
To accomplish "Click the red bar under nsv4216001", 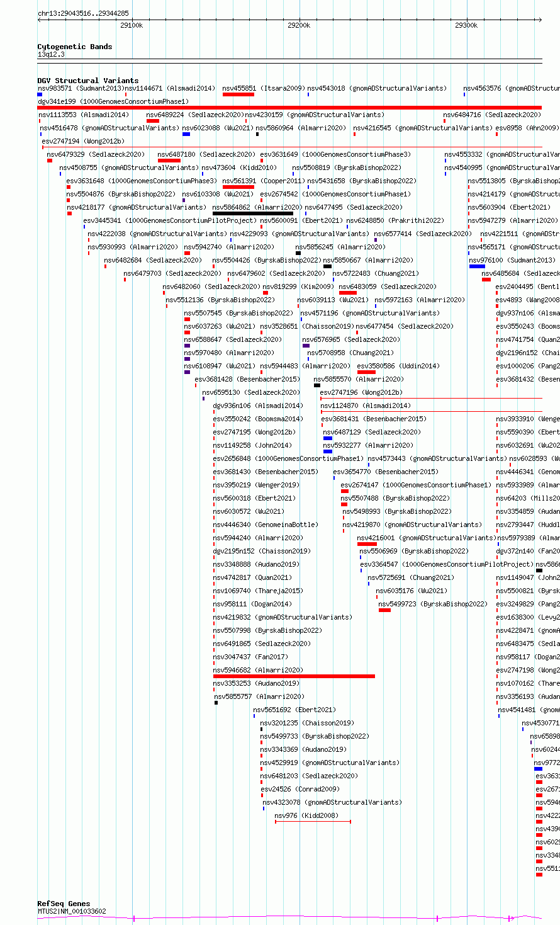I will point(367,544).
